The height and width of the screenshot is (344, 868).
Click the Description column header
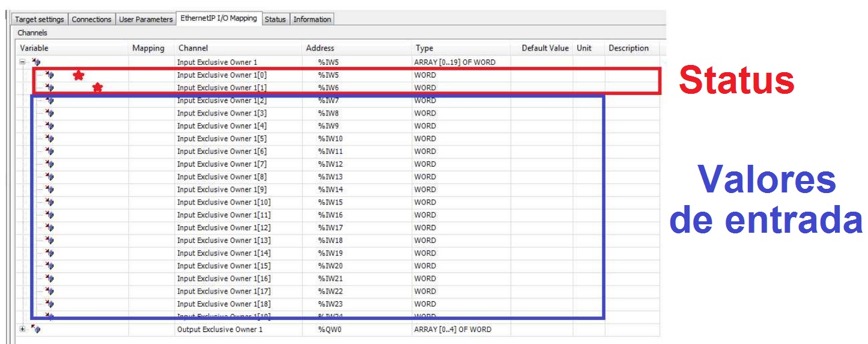[631, 48]
